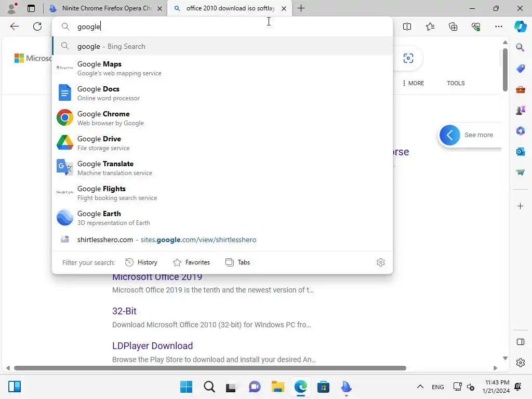
Task: Open sidebar Games chess icon
Action: [x=520, y=110]
